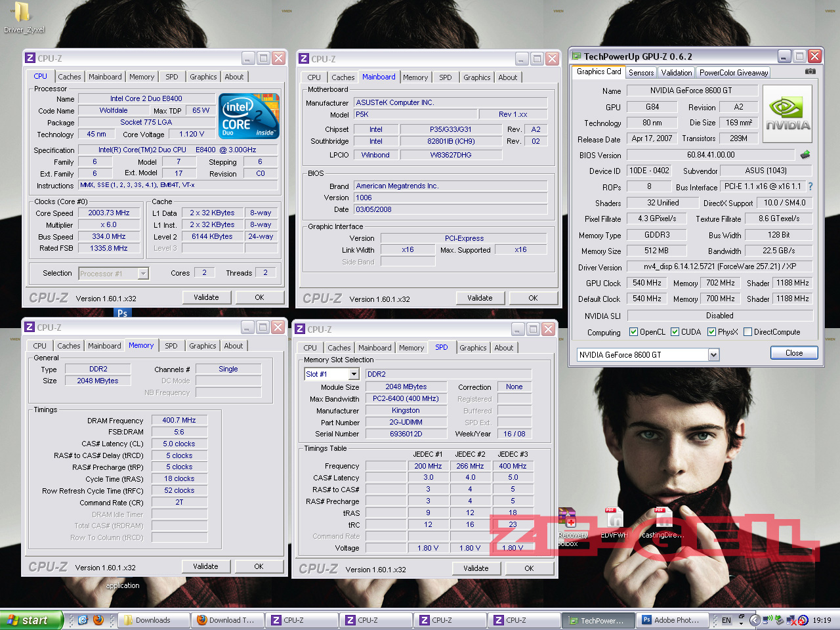Click the GPU-Z title bar app icon
Viewport: 840px width, 630px height.
pos(577,56)
